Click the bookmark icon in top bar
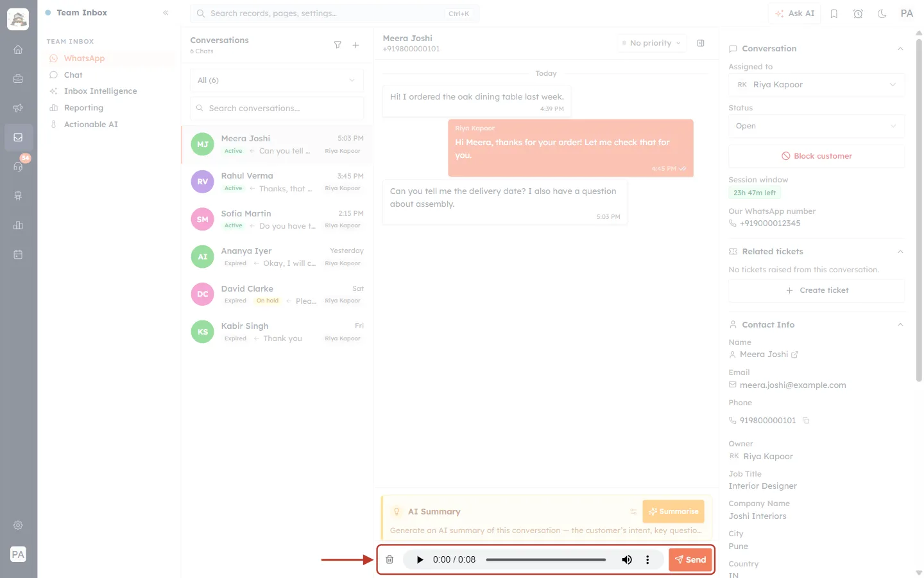Screen dimensions: 924x578 click(834, 13)
